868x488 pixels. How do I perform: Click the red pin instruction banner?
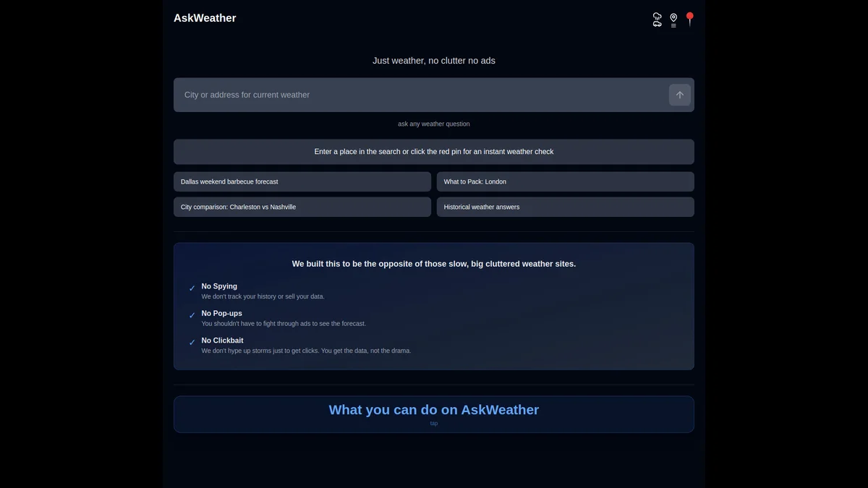433,152
